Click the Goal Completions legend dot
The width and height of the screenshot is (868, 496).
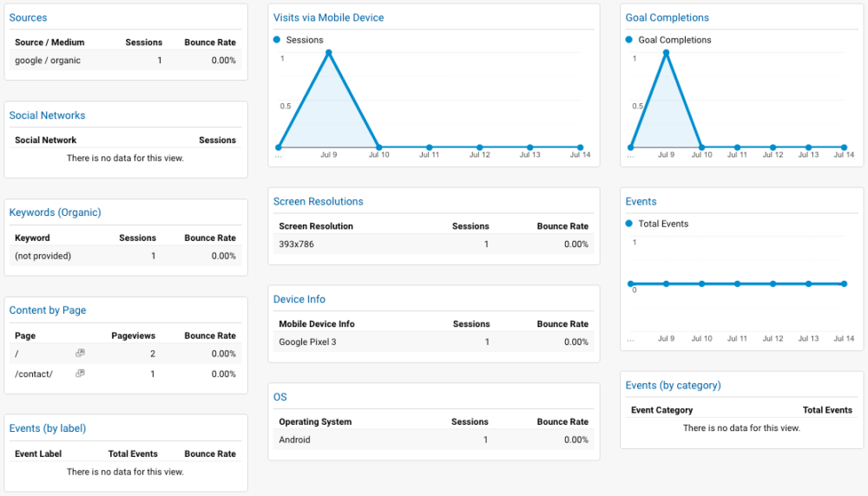(x=630, y=40)
